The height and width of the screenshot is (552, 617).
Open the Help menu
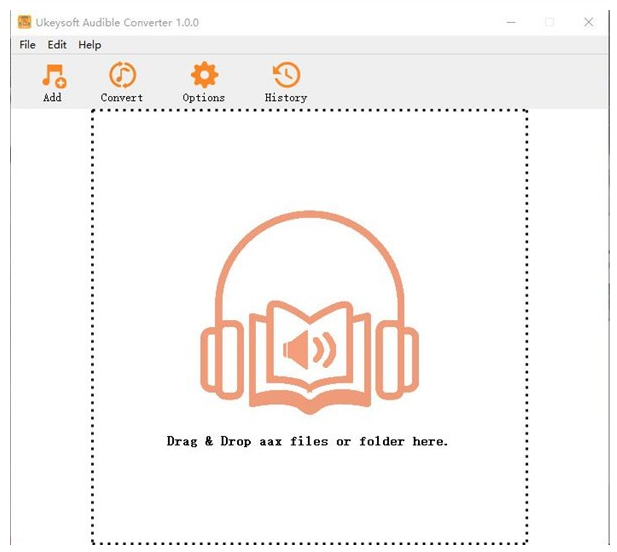90,45
